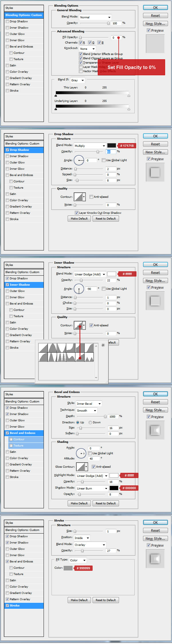
Task: Open the stroke color swatch labeled #999999
Action: point(68,568)
